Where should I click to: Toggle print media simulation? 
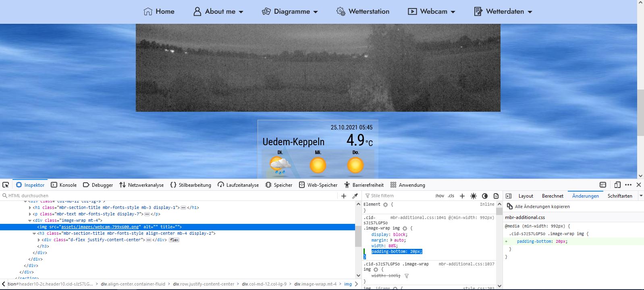496,196
